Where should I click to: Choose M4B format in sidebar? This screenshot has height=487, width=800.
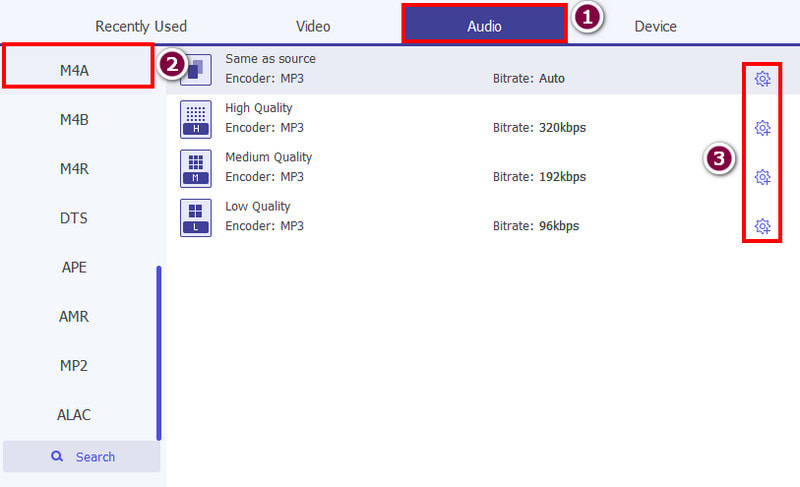pyautogui.click(x=75, y=120)
